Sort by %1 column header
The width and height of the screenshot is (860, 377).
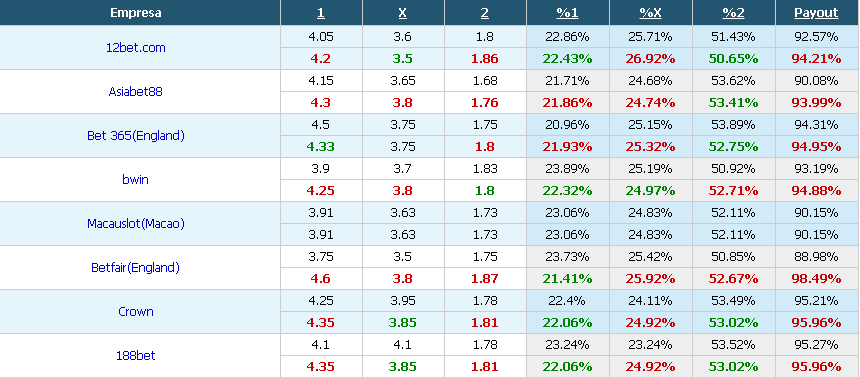coord(568,13)
